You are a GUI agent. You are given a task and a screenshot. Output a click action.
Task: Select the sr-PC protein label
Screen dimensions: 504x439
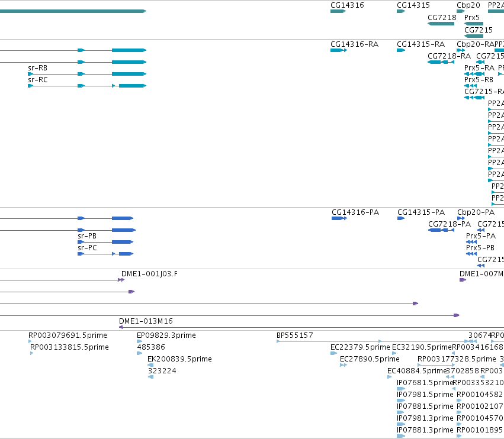(x=87, y=248)
